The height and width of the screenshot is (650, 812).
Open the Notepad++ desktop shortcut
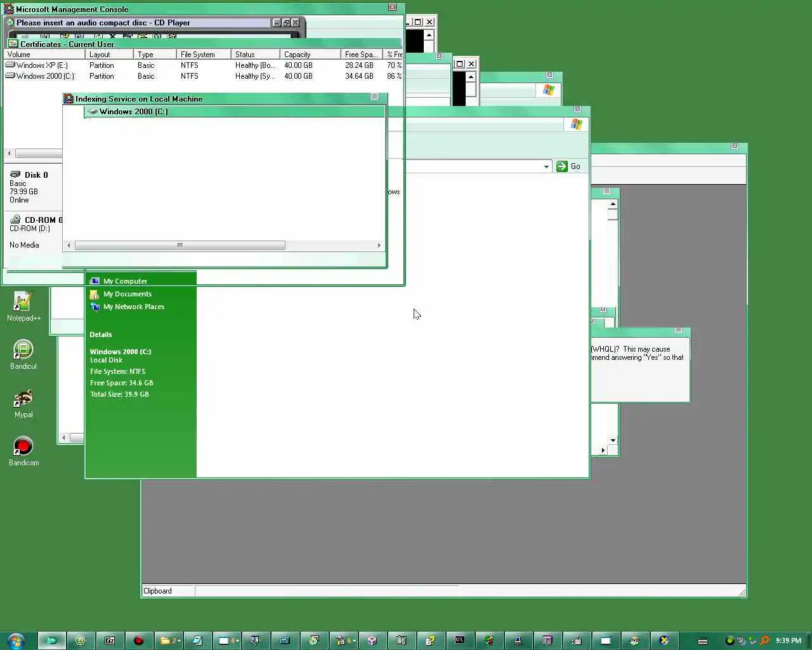23,307
